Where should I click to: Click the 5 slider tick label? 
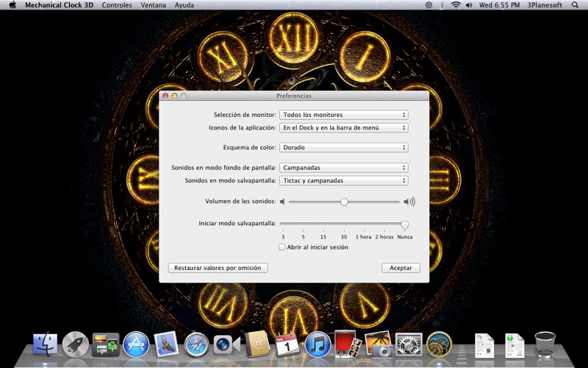tap(304, 237)
